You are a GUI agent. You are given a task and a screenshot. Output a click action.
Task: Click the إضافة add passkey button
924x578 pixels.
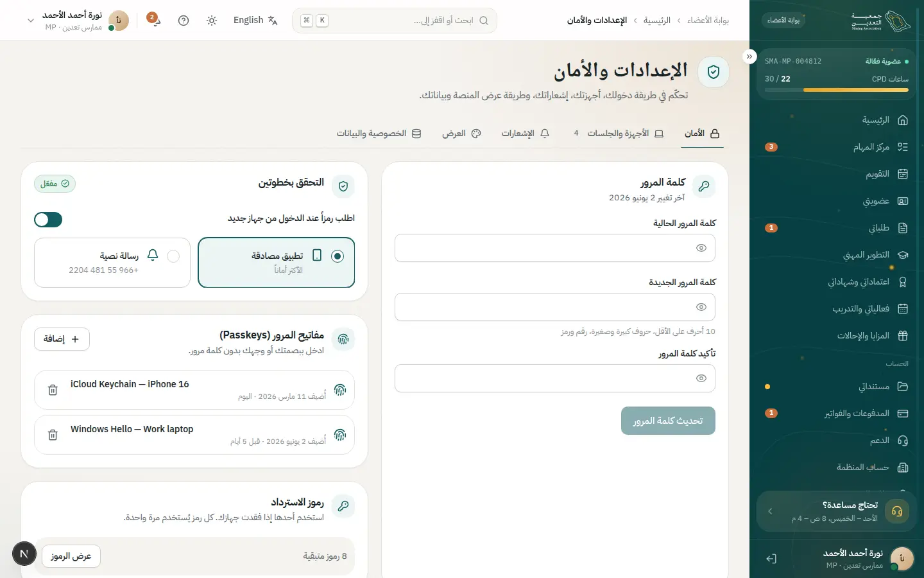coord(62,339)
